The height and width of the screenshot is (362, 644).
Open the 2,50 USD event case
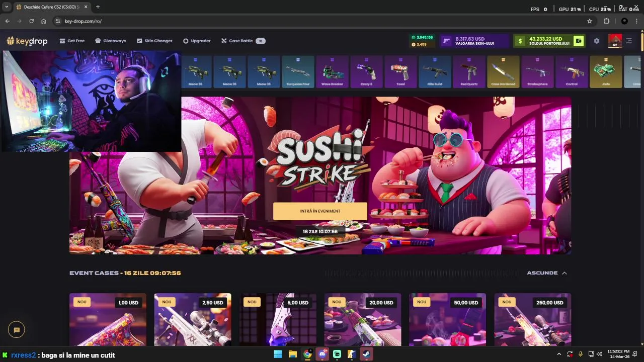tap(193, 320)
